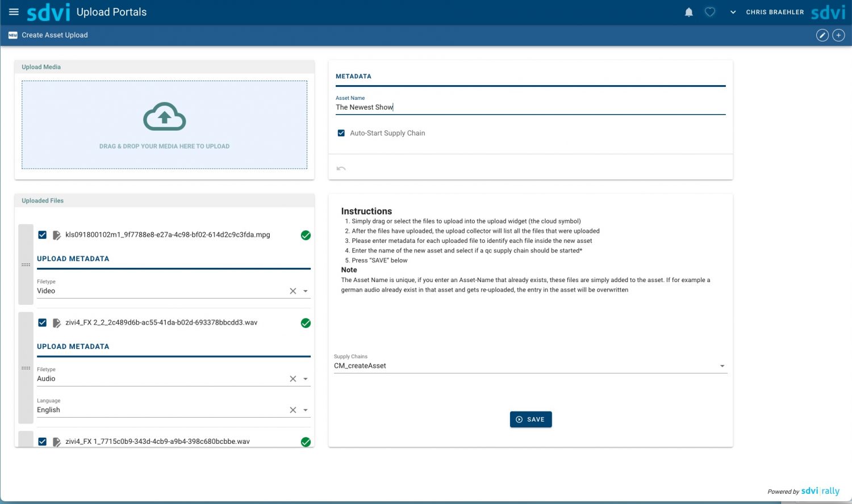Expand user menu chevron beside Chris Braehler
Image resolution: width=852 pixels, height=504 pixels.
(x=733, y=12)
